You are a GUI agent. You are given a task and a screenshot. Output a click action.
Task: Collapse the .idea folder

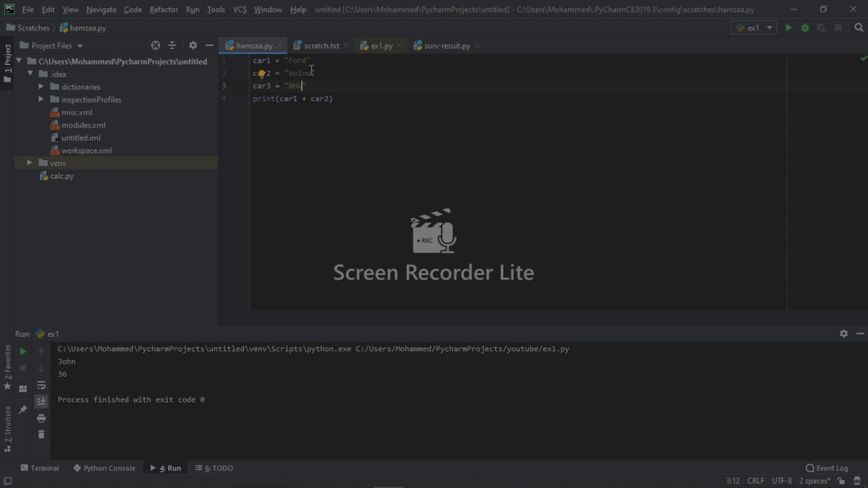coord(30,74)
